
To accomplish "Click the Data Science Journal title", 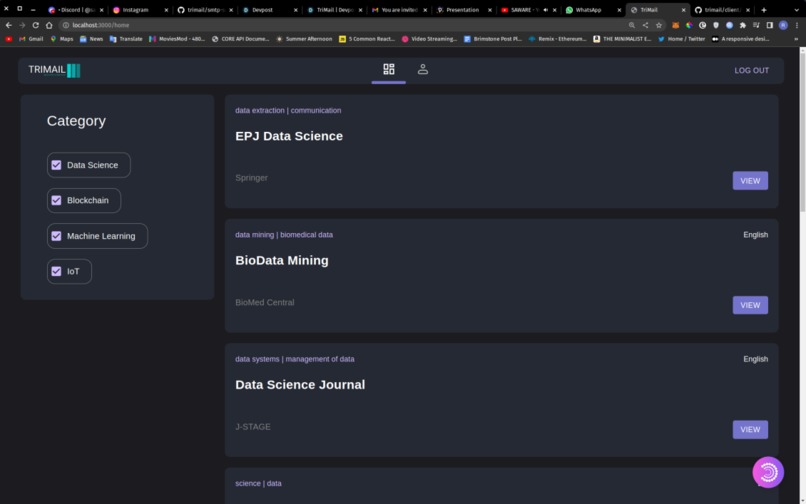I will click(300, 385).
